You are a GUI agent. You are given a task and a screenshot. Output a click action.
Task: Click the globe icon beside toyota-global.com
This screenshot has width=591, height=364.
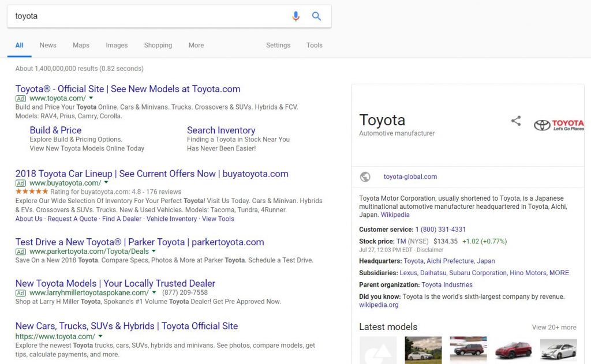coord(365,177)
